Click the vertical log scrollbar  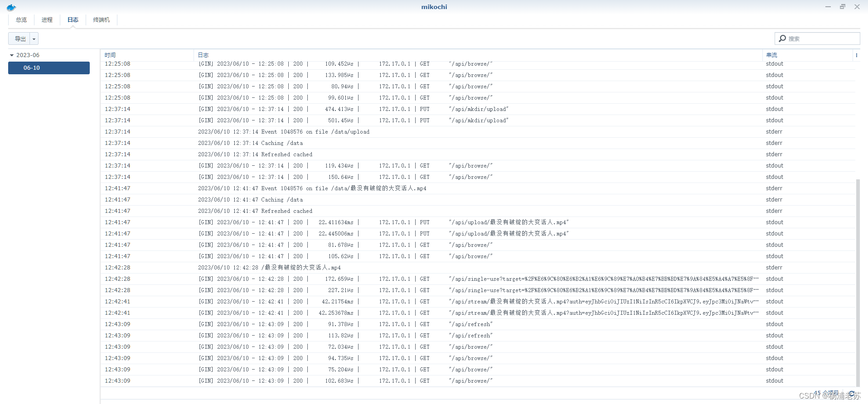point(858,283)
